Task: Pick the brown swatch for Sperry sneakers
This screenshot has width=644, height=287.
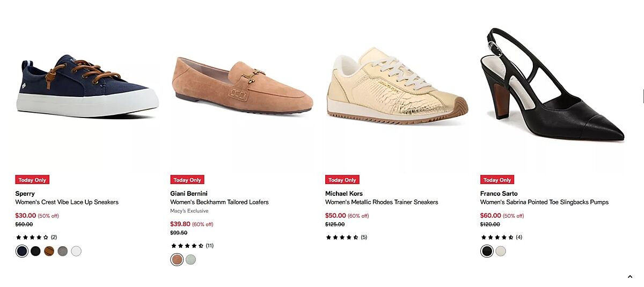Action: pyautogui.click(x=49, y=251)
